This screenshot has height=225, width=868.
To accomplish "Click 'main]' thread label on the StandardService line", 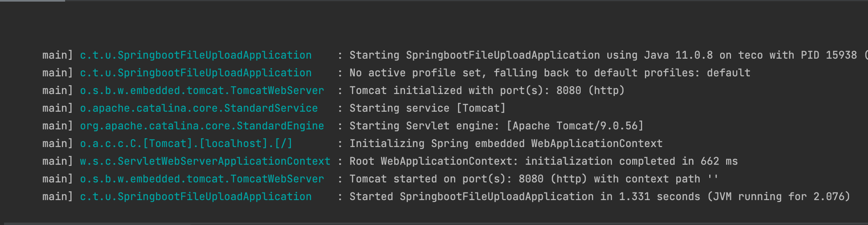I will pyautogui.click(x=57, y=108).
